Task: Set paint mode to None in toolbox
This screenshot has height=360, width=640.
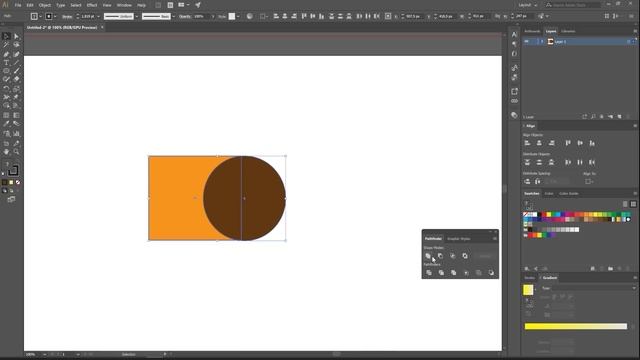Action: (x=18, y=182)
